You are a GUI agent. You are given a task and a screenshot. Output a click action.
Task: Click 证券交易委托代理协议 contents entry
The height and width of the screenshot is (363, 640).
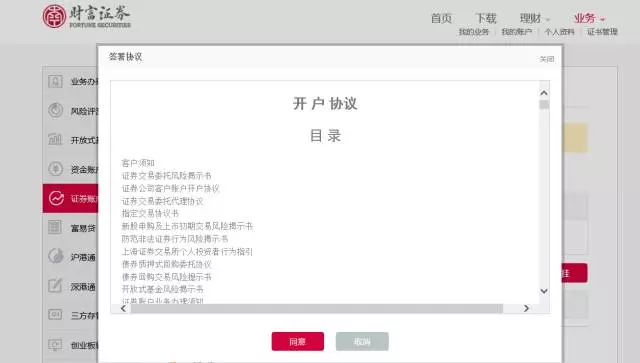click(x=162, y=201)
